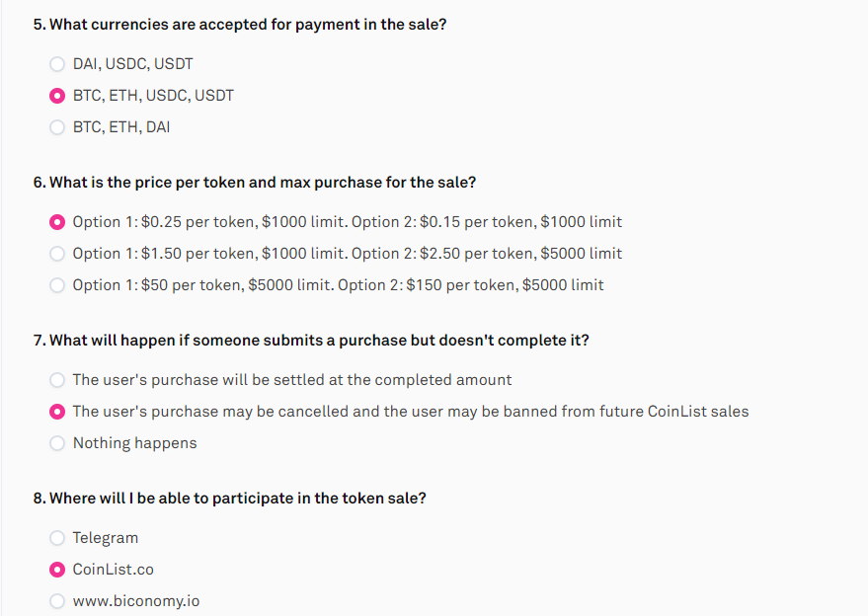Choose the BTC, ETH, DAI answer
This screenshot has height=616, width=868.
pyautogui.click(x=57, y=127)
